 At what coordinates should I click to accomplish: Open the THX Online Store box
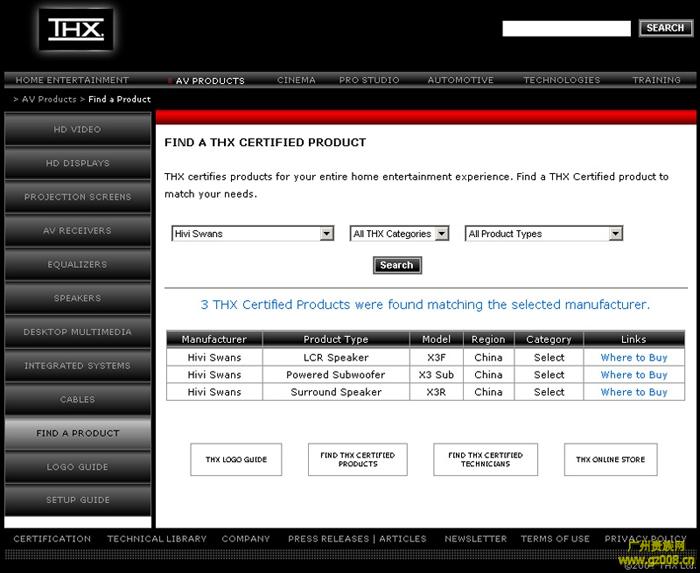click(x=611, y=459)
